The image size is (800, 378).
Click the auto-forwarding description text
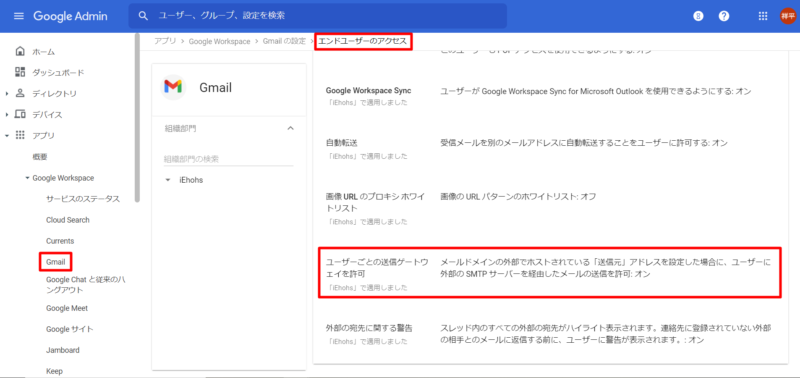(x=584, y=143)
